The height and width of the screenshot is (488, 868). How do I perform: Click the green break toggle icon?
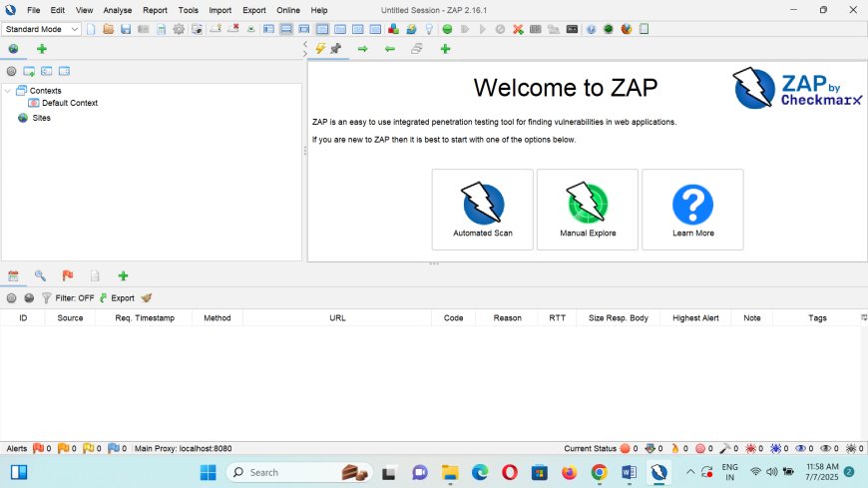(x=448, y=29)
